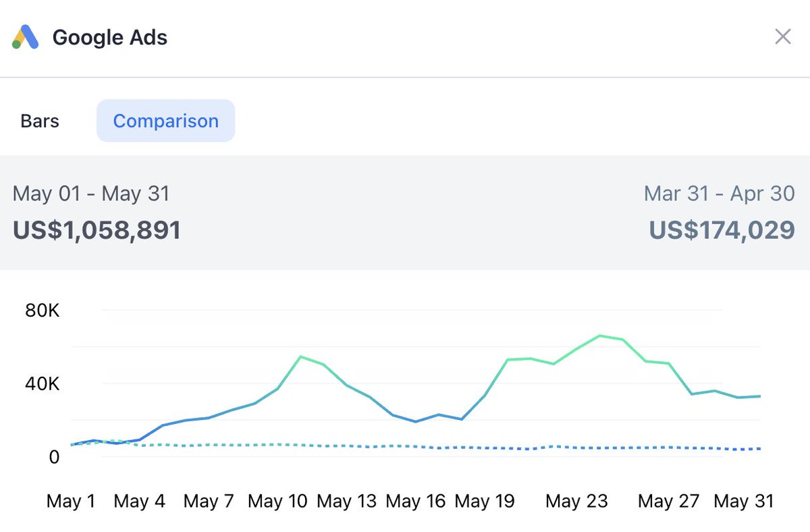810x532 pixels.
Task: Click the 40K y-axis label
Action: (43, 384)
